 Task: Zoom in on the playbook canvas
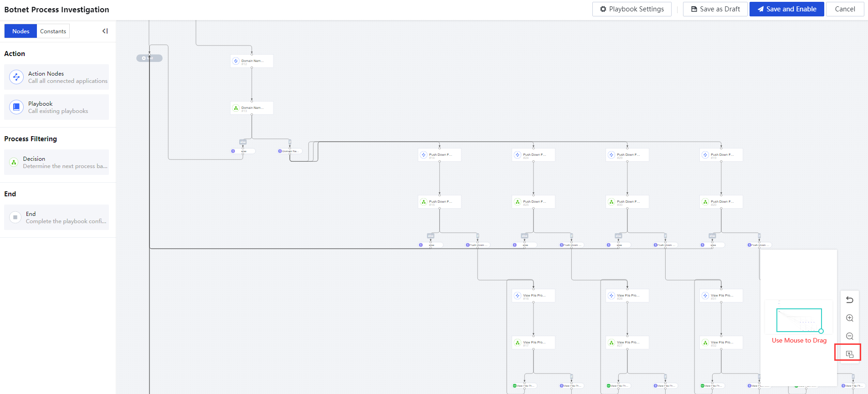tap(849, 318)
